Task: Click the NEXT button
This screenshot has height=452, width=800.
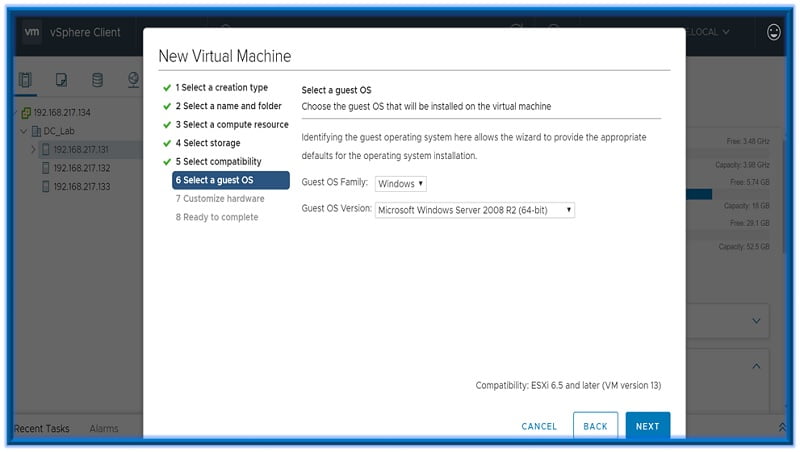Action: point(647,426)
